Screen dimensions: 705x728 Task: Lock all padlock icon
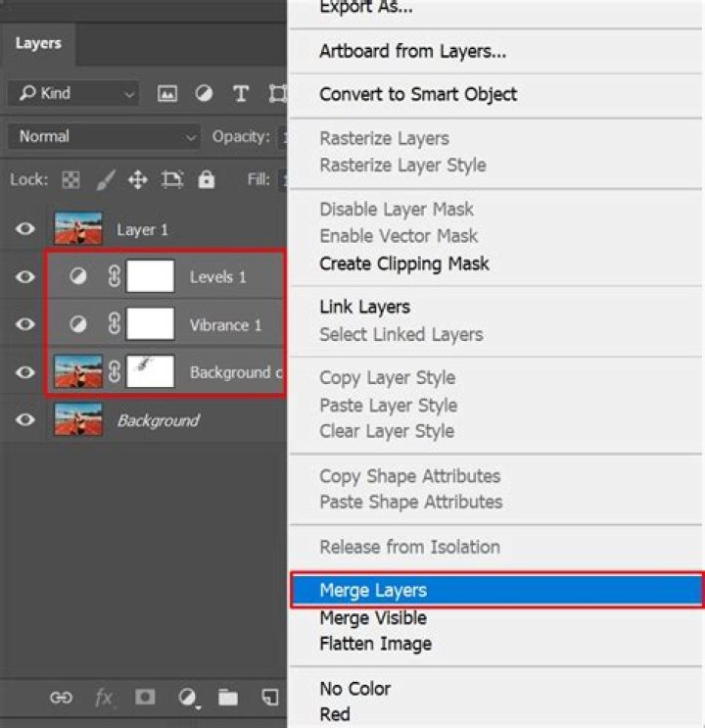[x=206, y=179]
